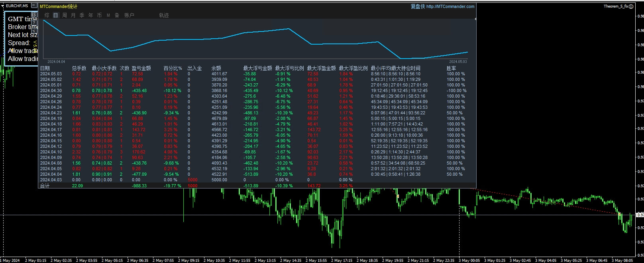This screenshot has width=644, height=263.
Task: Switch to the 币 currency tab
Action: (100, 15)
